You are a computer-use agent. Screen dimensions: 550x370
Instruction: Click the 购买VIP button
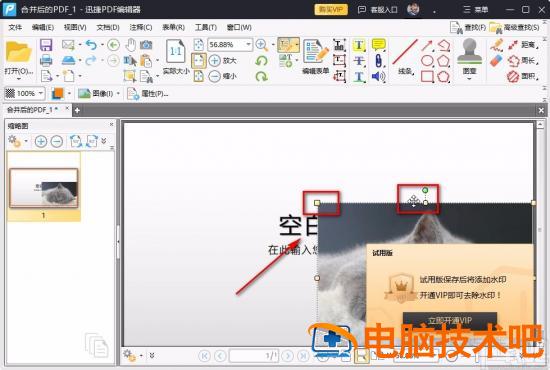tap(331, 9)
